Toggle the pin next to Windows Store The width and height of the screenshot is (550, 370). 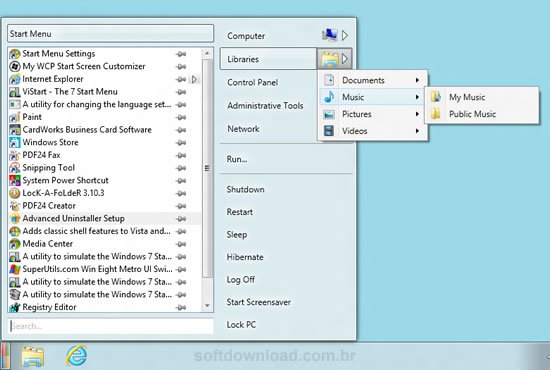(x=181, y=143)
